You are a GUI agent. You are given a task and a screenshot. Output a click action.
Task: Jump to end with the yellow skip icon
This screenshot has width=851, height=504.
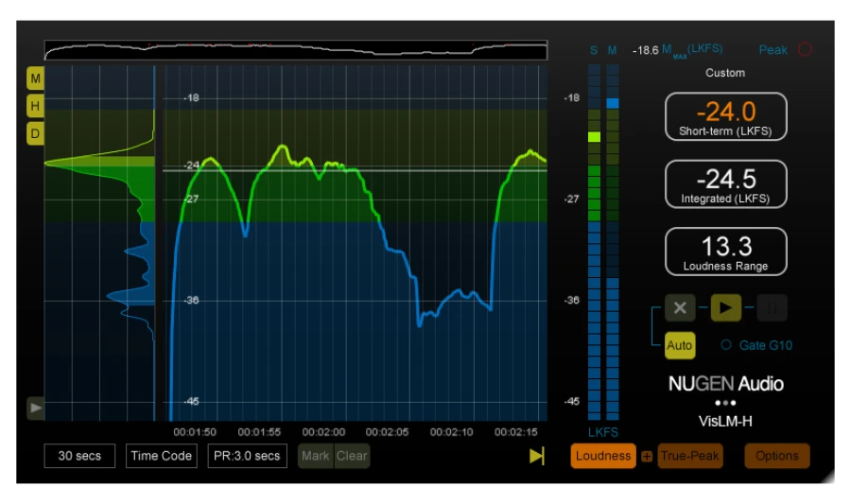[x=536, y=456]
